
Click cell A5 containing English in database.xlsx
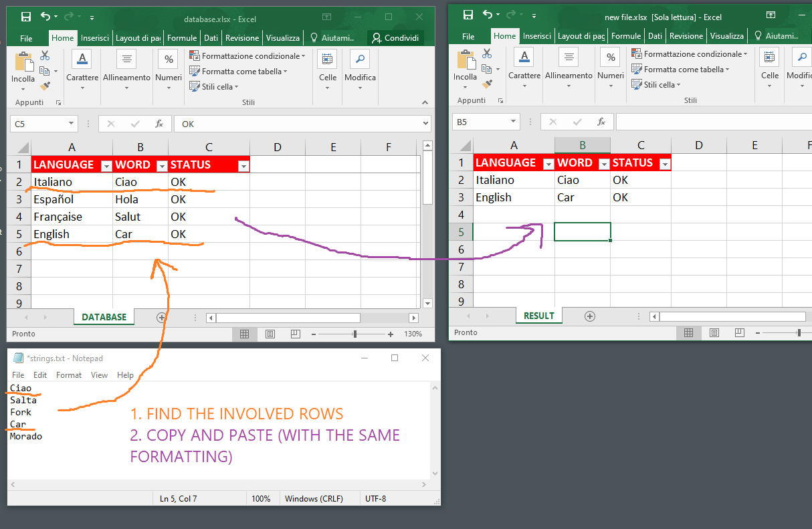pos(71,234)
